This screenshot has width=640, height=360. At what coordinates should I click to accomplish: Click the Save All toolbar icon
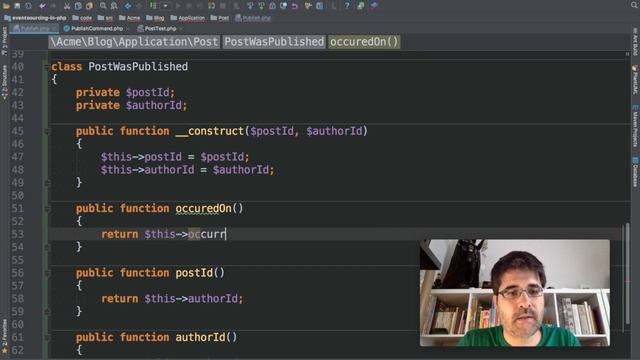(x=17, y=6)
